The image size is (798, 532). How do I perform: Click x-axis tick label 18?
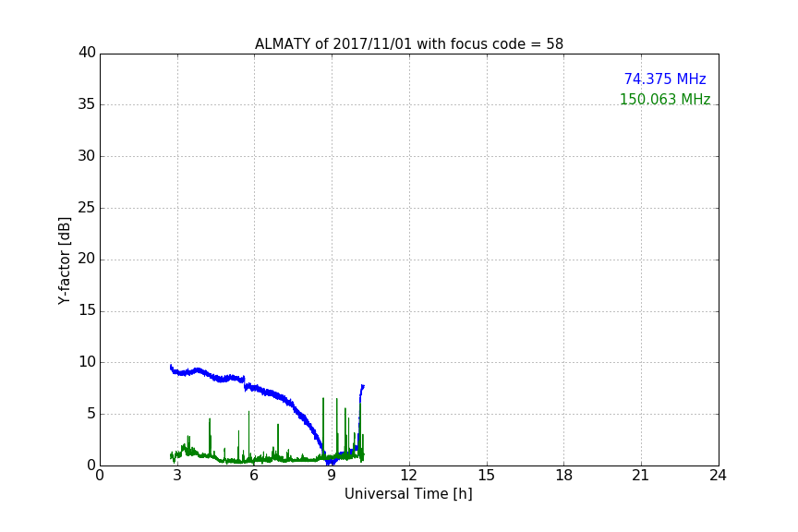click(x=563, y=476)
